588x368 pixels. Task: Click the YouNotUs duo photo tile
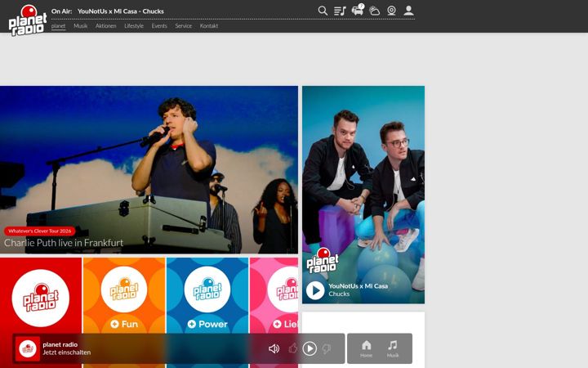click(363, 195)
